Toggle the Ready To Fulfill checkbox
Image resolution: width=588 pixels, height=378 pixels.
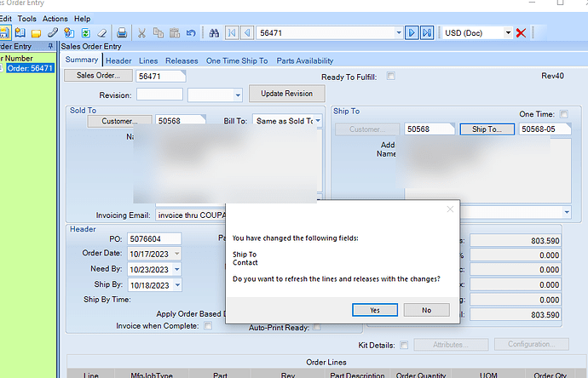coord(391,76)
